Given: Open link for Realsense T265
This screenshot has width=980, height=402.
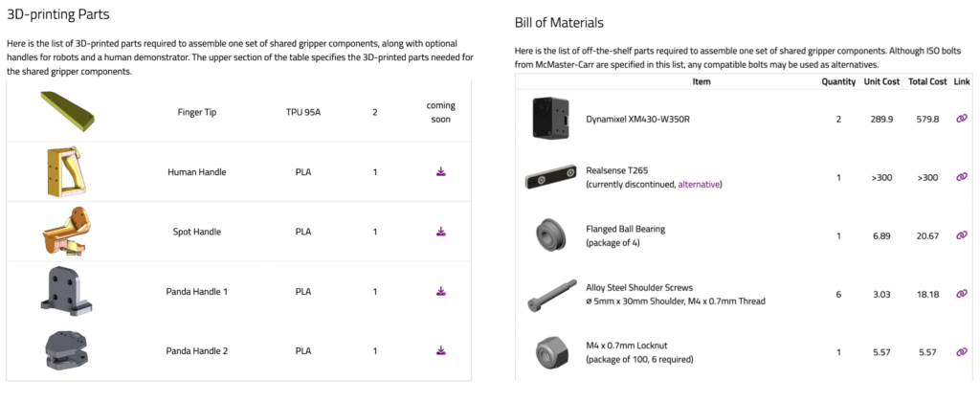Looking at the screenshot, I should pos(961,178).
